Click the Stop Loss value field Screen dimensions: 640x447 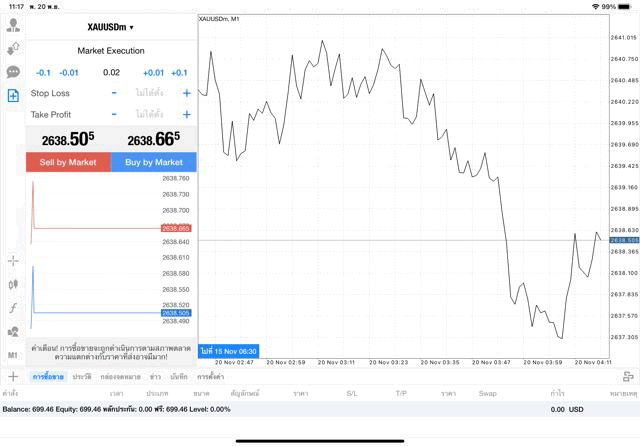(150, 93)
